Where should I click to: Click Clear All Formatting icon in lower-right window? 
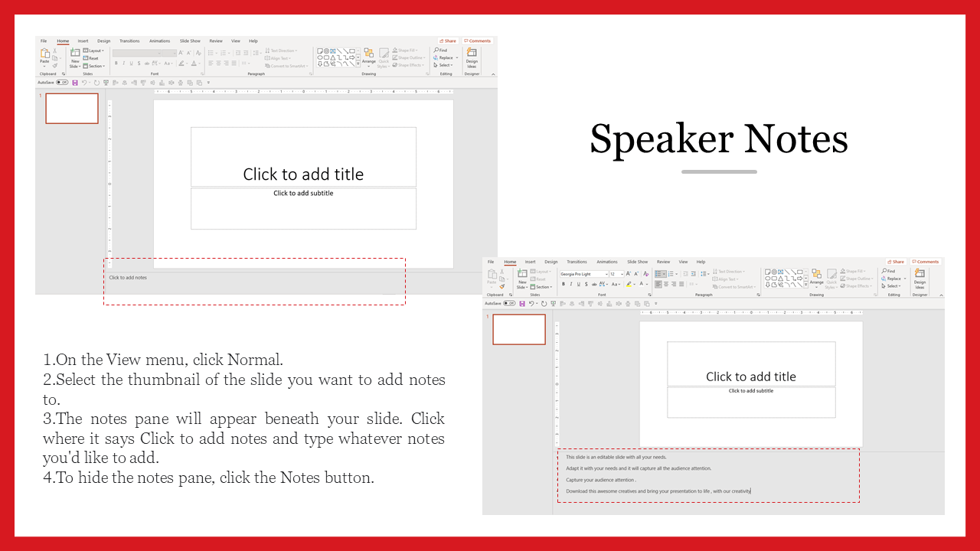tap(646, 274)
